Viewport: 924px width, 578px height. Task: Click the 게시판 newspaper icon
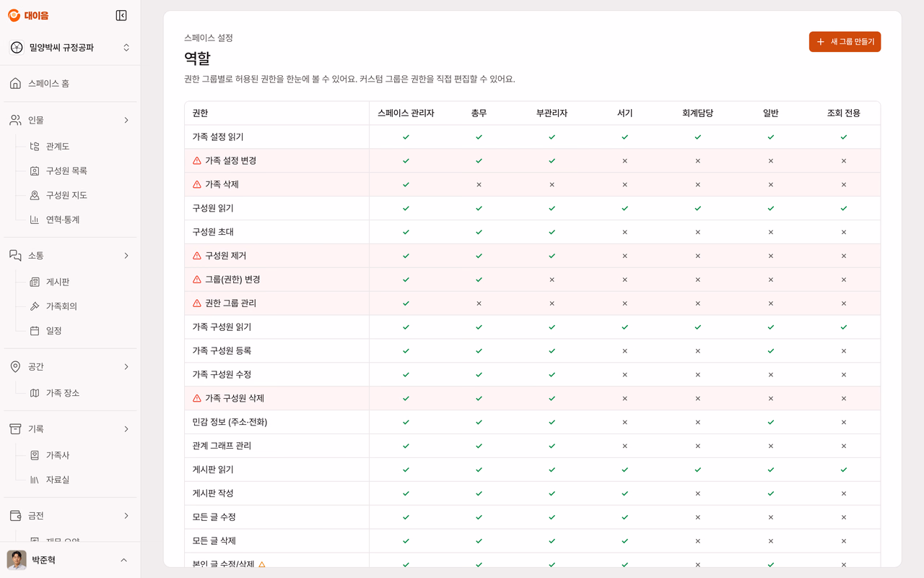point(34,282)
